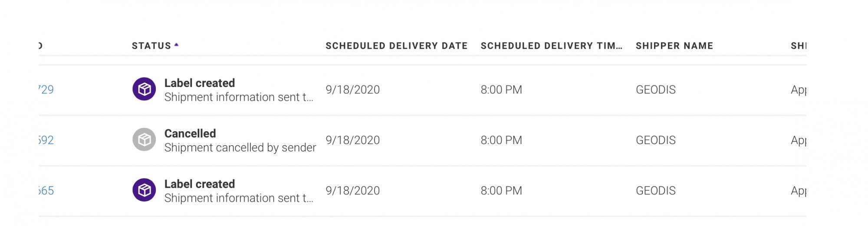Click 8:00 PM time in the last row
This screenshot has height=226, width=868.
[501, 190]
